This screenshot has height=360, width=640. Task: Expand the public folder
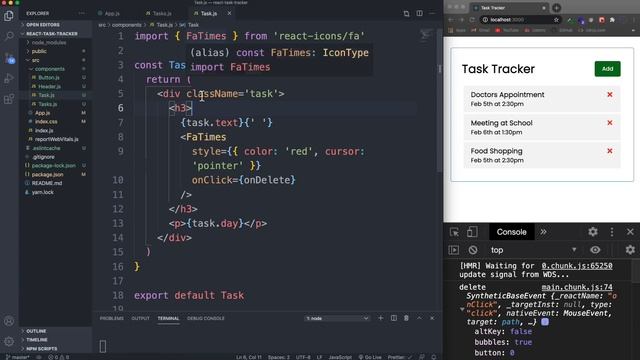tap(39, 51)
